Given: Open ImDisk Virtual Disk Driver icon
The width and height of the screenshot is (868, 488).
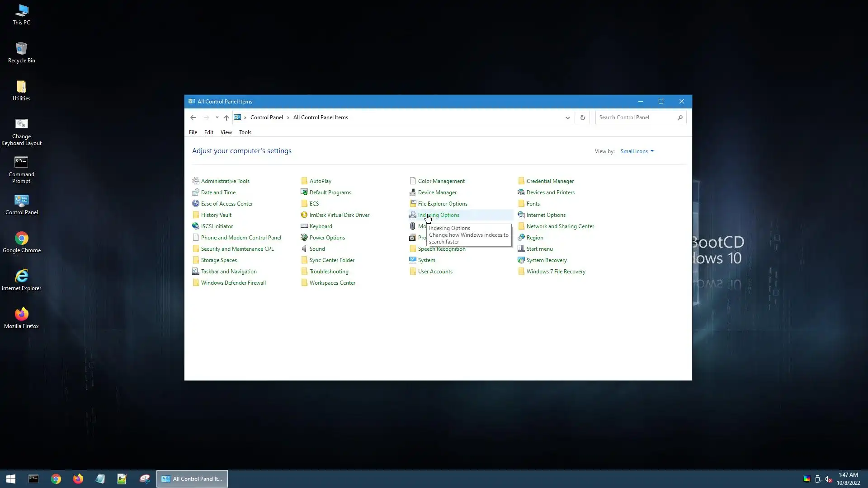Looking at the screenshot, I should coord(339,215).
